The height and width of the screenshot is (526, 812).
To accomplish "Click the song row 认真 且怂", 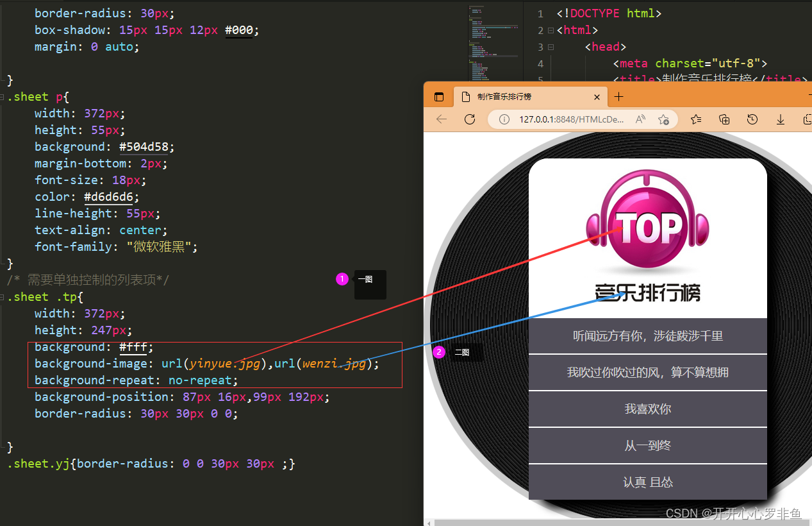I will tap(648, 482).
